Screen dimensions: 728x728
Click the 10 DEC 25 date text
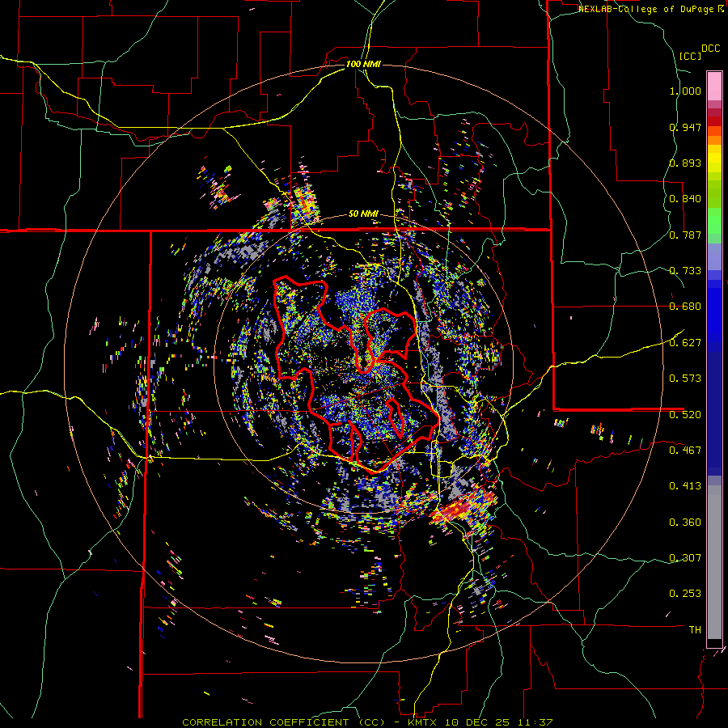476,722
